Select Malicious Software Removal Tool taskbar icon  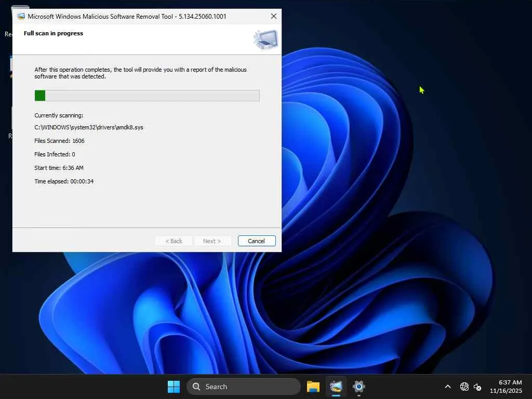point(336,387)
